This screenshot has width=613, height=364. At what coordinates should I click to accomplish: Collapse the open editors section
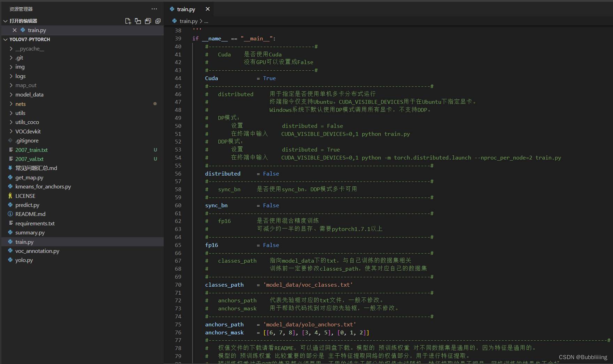[5, 21]
